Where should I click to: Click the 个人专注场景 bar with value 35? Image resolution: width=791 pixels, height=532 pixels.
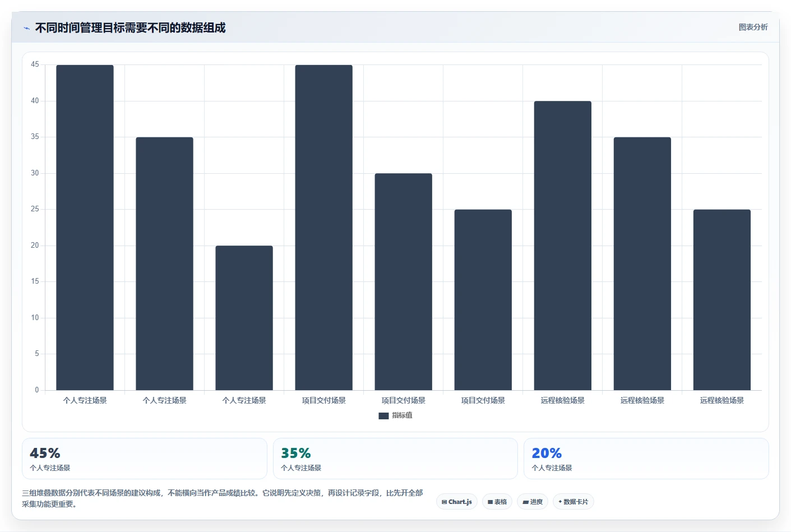(164, 263)
